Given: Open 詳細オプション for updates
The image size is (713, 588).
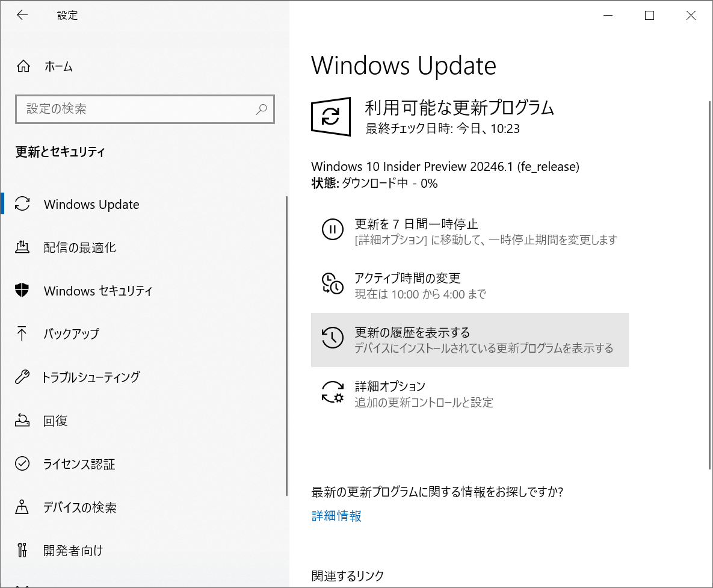Looking at the screenshot, I should (x=470, y=394).
